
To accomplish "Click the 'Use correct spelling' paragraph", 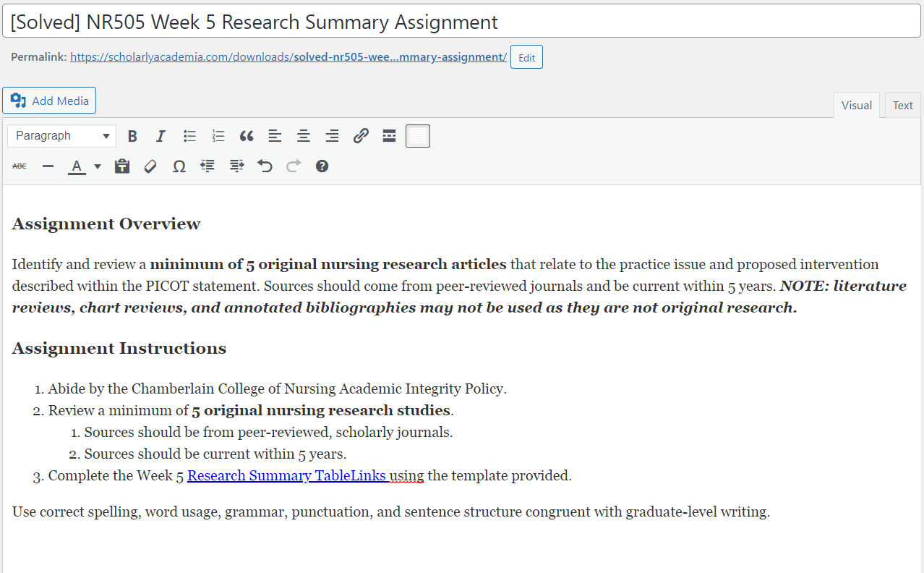I will (x=391, y=512).
